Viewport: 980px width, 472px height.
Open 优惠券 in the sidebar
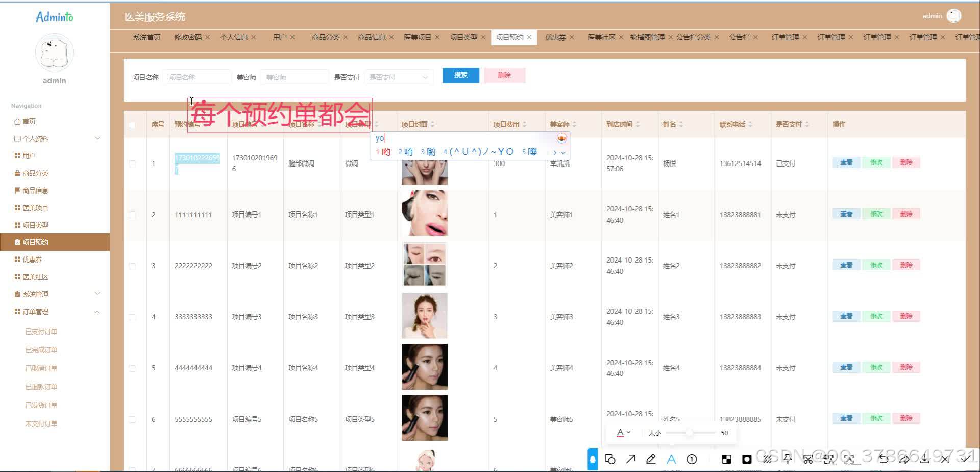coord(28,259)
